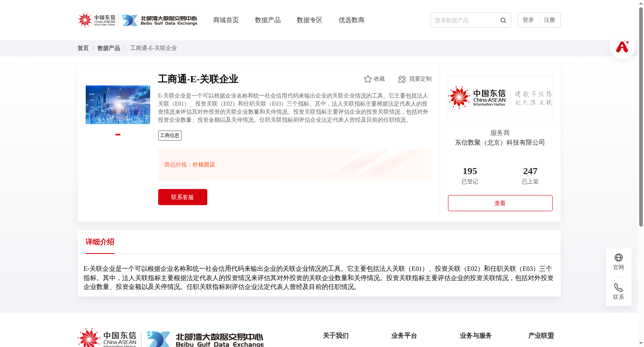Image resolution: width=644 pixels, height=347 pixels.
Task: Click the footer China-ASEAN logo
Action: tap(107, 338)
